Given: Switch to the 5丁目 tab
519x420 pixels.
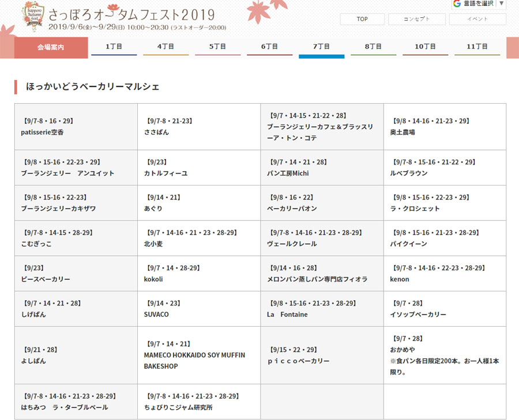Looking at the screenshot, I should pyautogui.click(x=217, y=47).
